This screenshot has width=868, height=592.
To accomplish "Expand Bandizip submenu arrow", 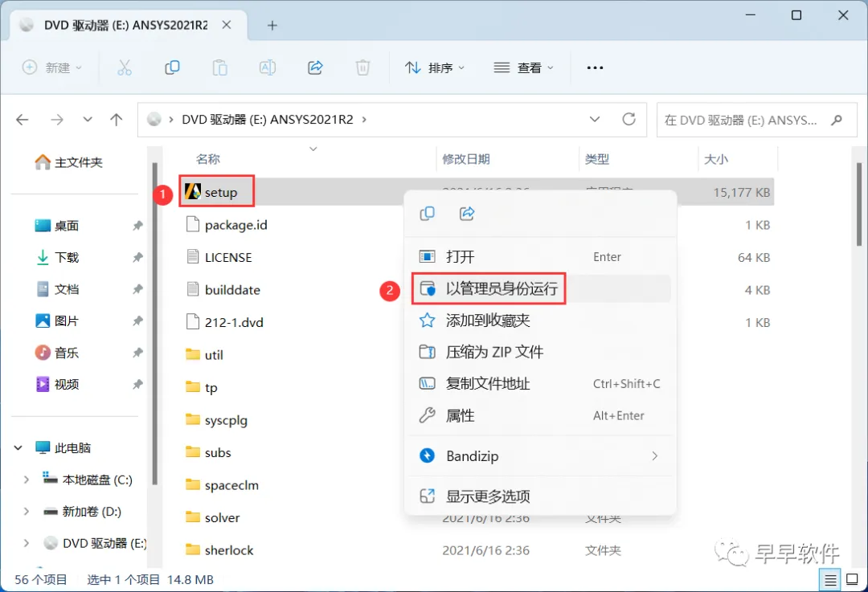I will click(x=655, y=456).
